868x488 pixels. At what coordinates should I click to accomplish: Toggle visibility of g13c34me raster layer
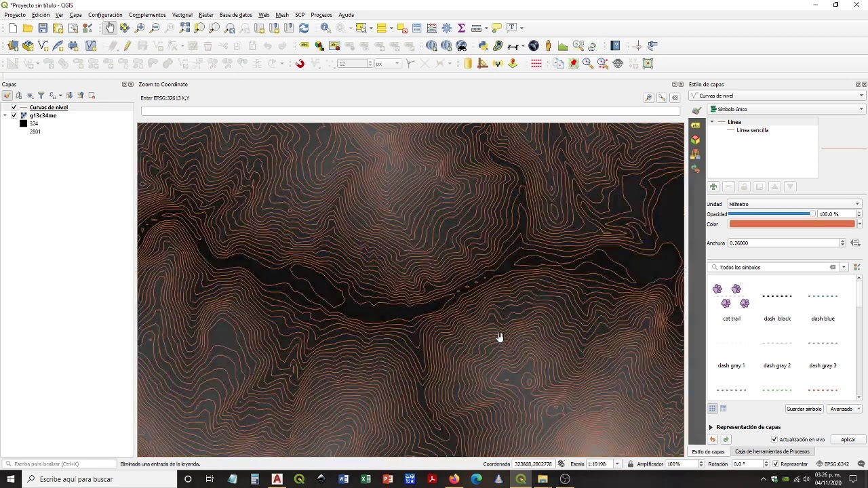coord(14,115)
